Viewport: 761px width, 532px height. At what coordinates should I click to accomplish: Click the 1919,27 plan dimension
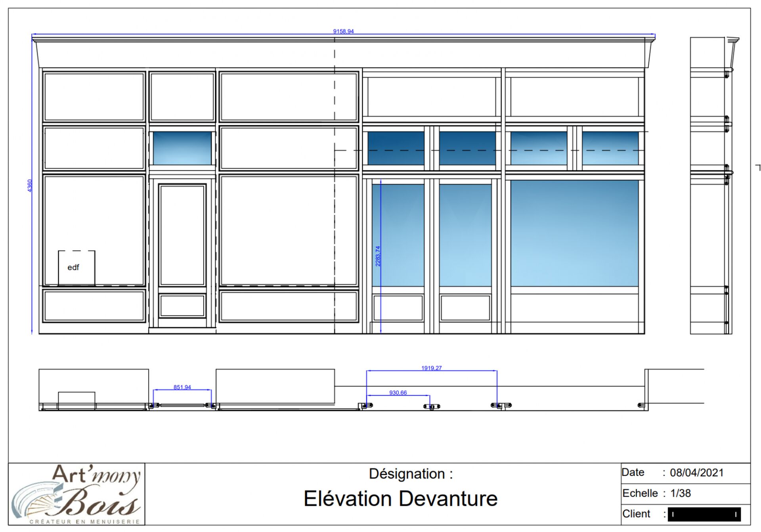click(431, 368)
